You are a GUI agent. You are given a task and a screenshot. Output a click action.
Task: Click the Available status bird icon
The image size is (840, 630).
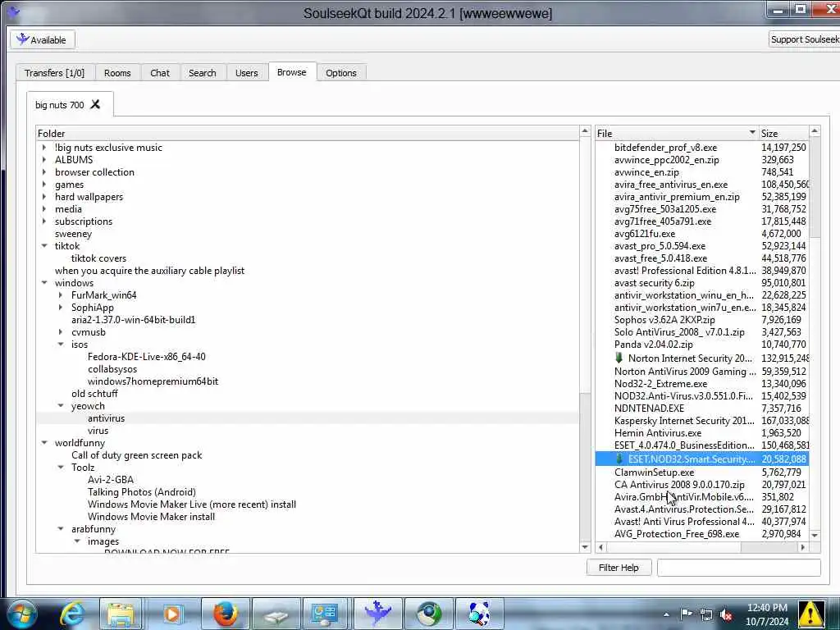(x=22, y=39)
